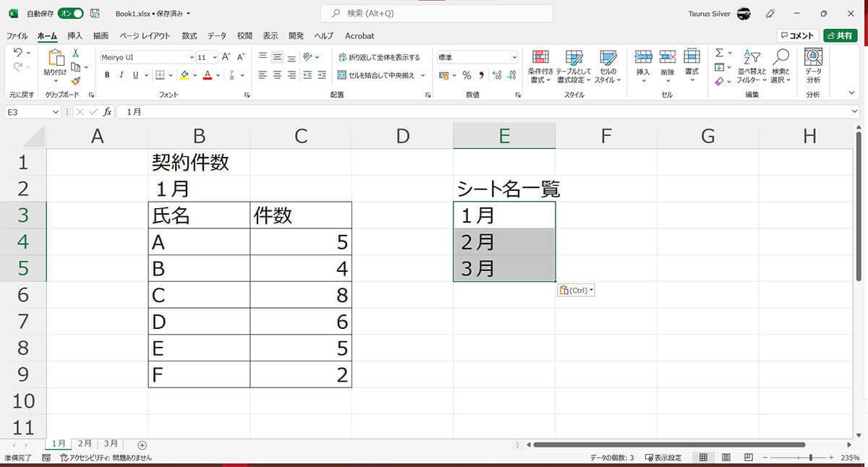Expand the paste options (Ctrl) dropdown
Image resolution: width=868 pixels, height=467 pixels.
[x=576, y=291]
